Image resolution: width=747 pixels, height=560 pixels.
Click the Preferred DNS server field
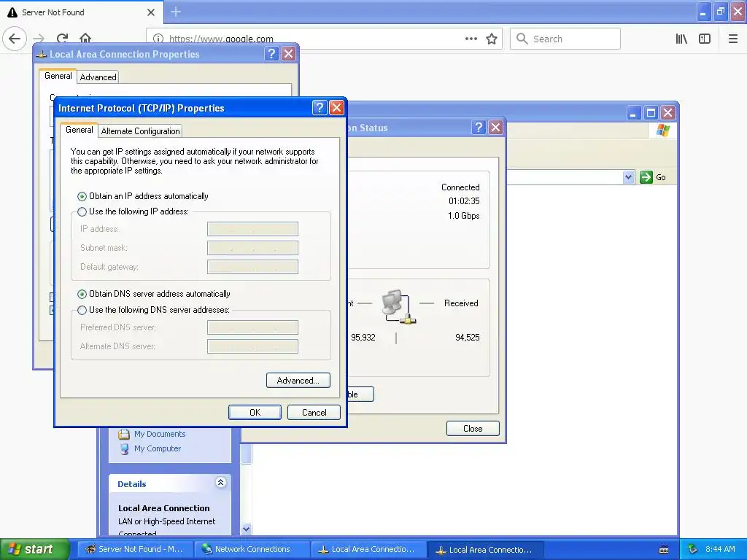pos(252,327)
